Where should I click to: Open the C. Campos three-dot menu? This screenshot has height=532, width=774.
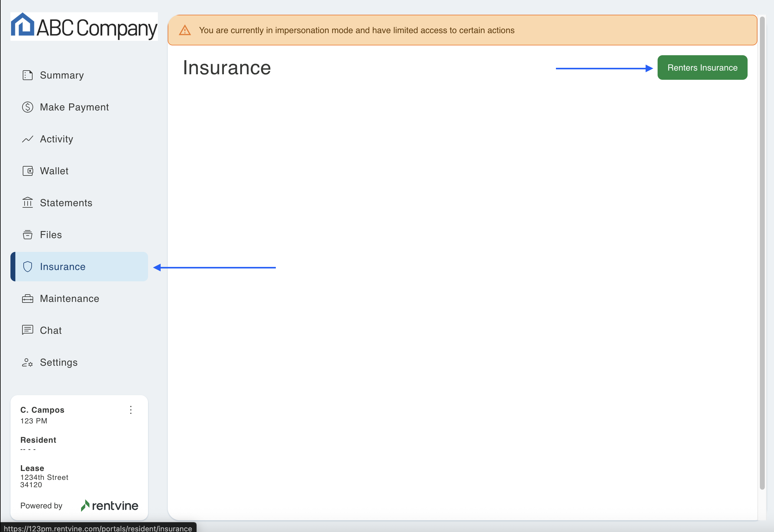pos(131,410)
